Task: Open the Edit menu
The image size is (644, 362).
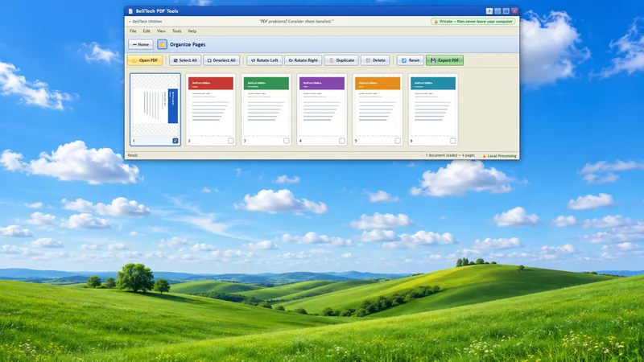Action: click(x=147, y=31)
